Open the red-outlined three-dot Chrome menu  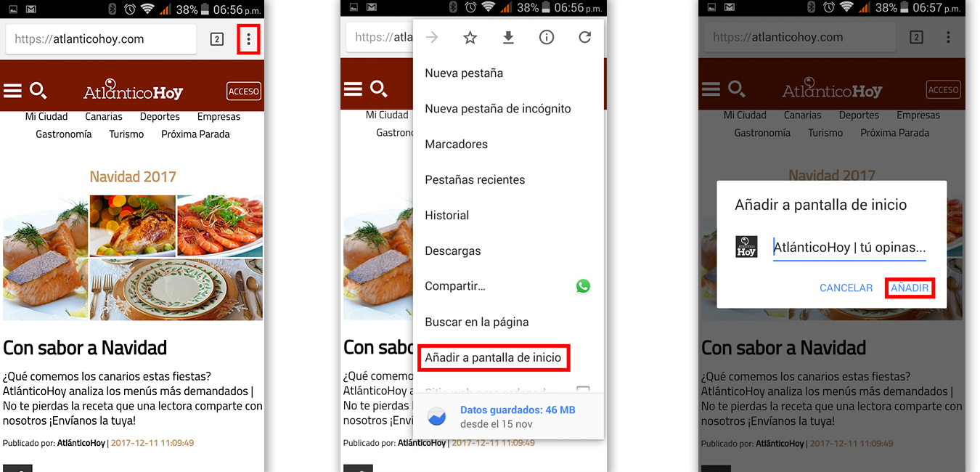(249, 39)
